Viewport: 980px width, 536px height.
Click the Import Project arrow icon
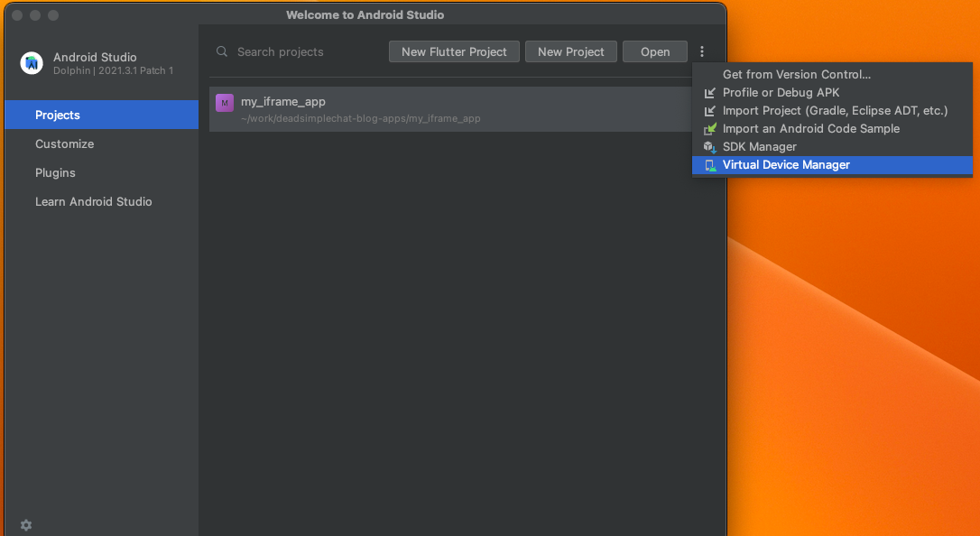(x=710, y=111)
